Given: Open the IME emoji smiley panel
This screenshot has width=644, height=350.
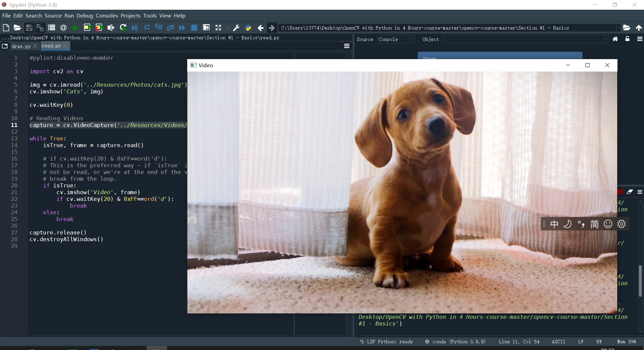Looking at the screenshot, I should [x=608, y=224].
